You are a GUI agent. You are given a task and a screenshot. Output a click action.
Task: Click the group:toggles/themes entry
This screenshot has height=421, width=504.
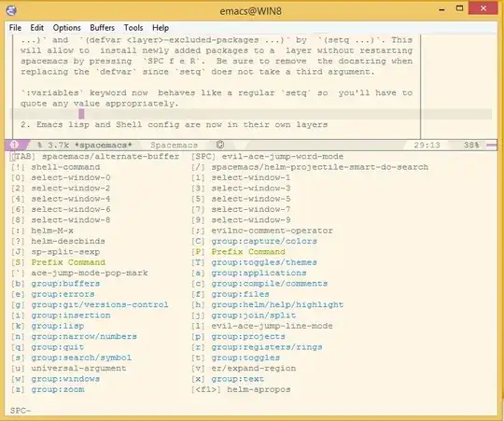point(264,262)
